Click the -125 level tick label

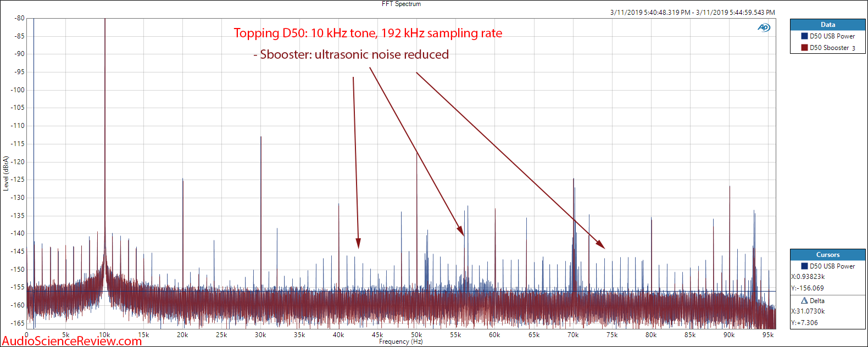18,180
